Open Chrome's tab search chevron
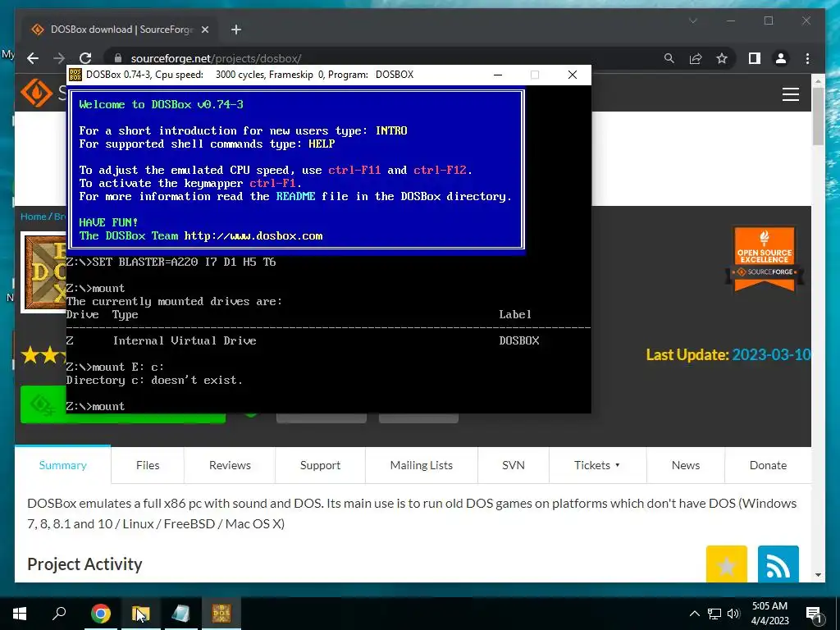 [693, 21]
